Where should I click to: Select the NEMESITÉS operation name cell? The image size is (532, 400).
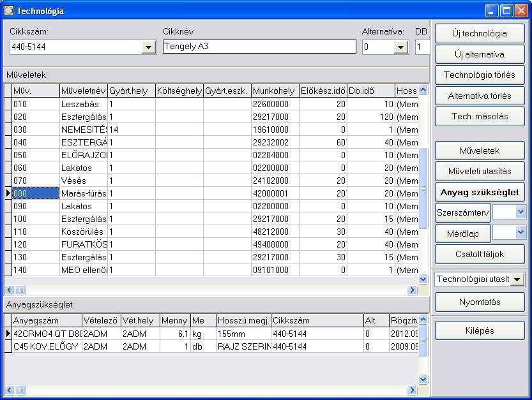pos(84,130)
